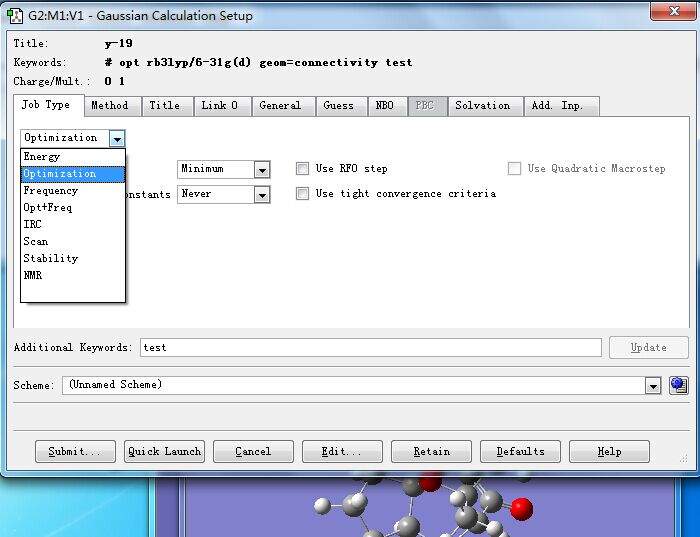
Task: Click the Charge/Mult. value 0 1
Action: pos(115,81)
